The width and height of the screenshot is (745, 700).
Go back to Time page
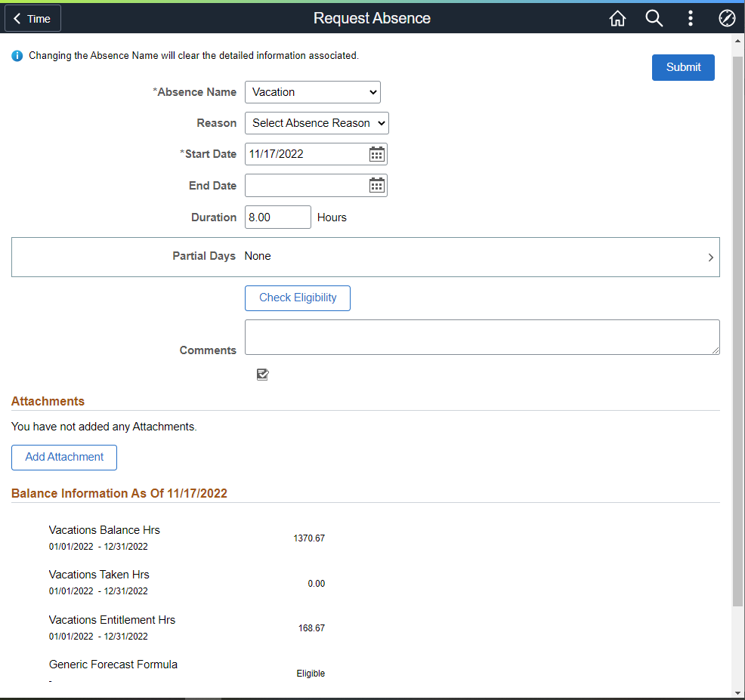[32, 19]
